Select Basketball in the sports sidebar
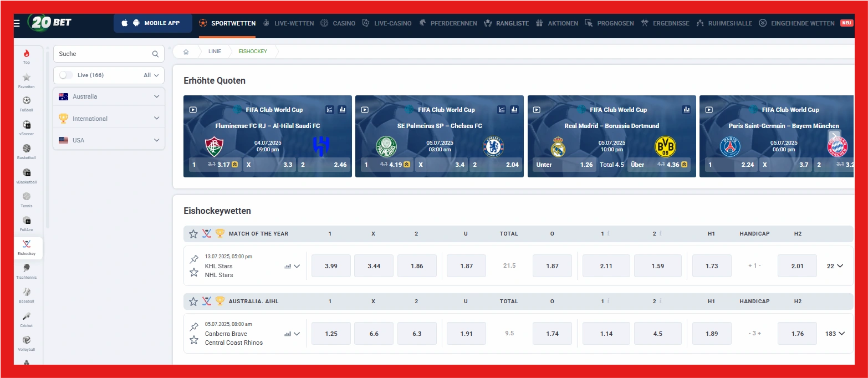Viewport: 868px width, 378px height. [x=27, y=151]
